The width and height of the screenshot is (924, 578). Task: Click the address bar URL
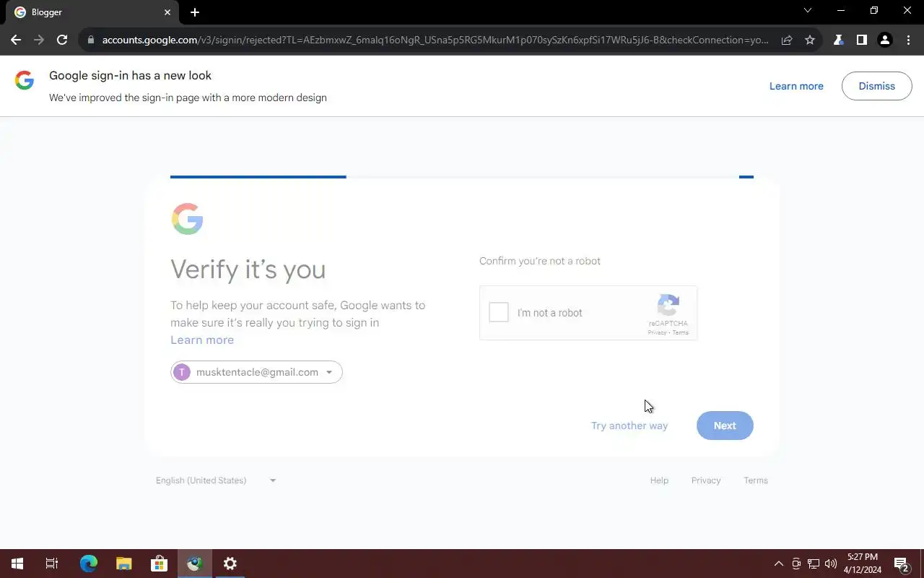(435, 40)
